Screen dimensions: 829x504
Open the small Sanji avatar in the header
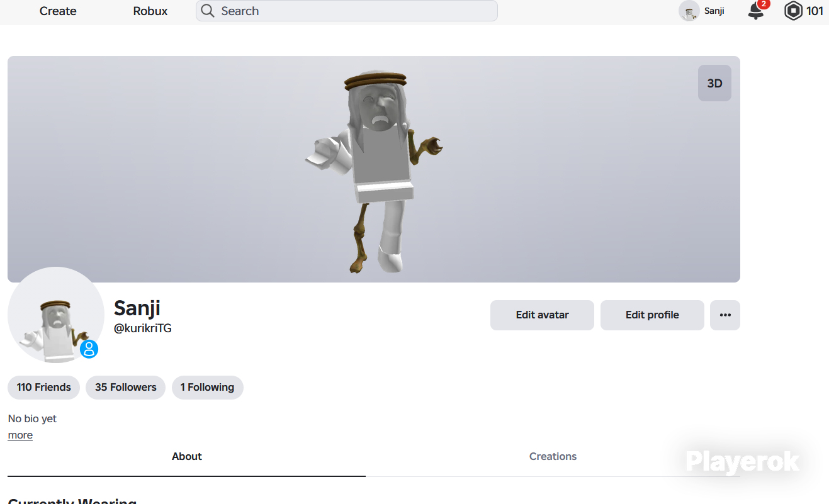(689, 11)
